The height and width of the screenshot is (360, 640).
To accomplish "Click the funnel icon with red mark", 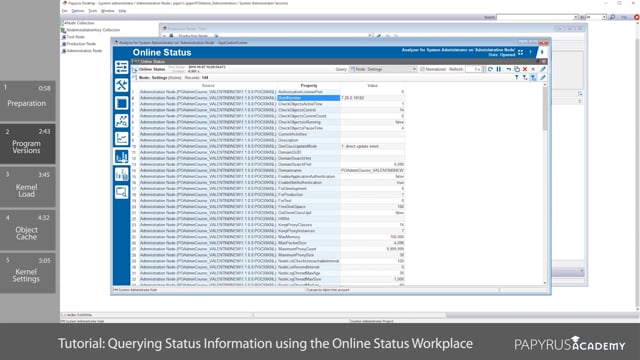I will pos(525,77).
